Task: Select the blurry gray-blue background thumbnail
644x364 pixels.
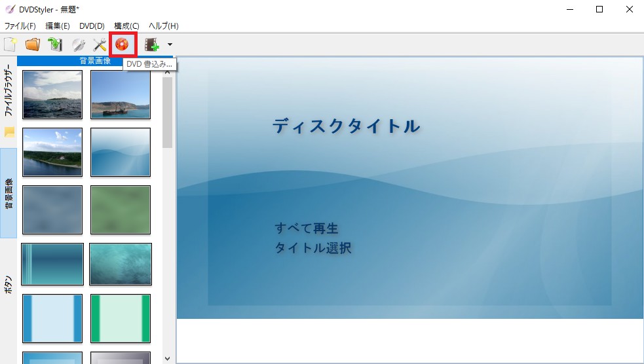Action: point(52,209)
